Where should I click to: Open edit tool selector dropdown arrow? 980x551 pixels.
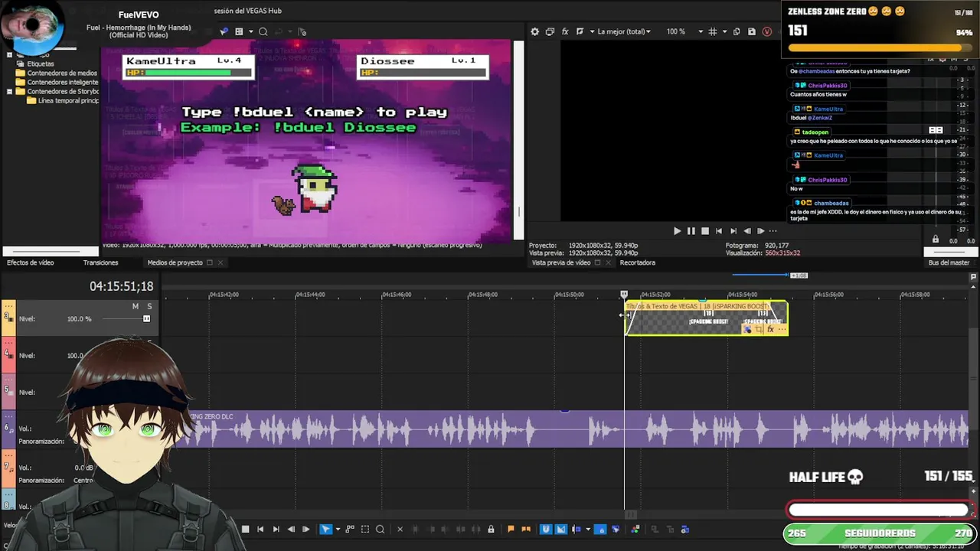coord(338,529)
